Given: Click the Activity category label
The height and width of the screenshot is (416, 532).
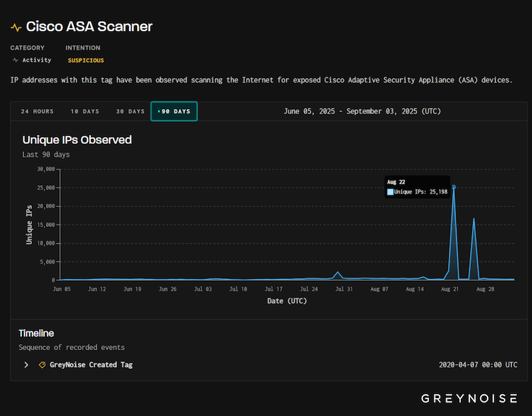Looking at the screenshot, I should coord(37,60).
